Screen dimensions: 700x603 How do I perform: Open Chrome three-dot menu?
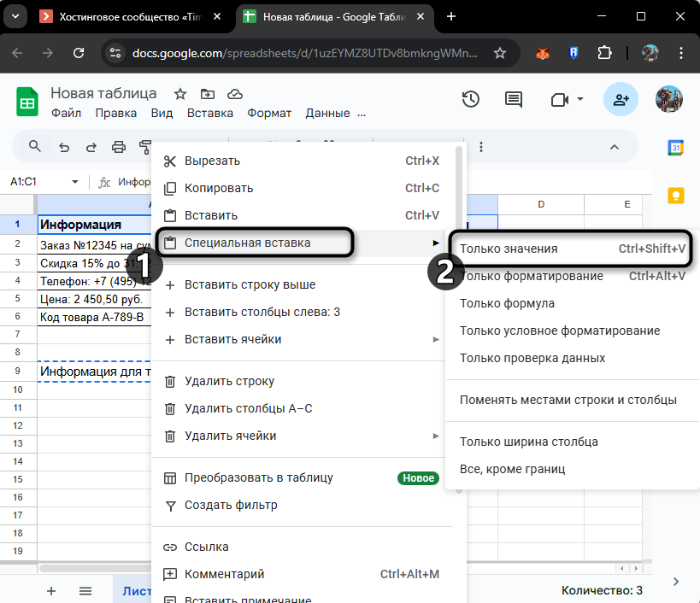(x=681, y=53)
